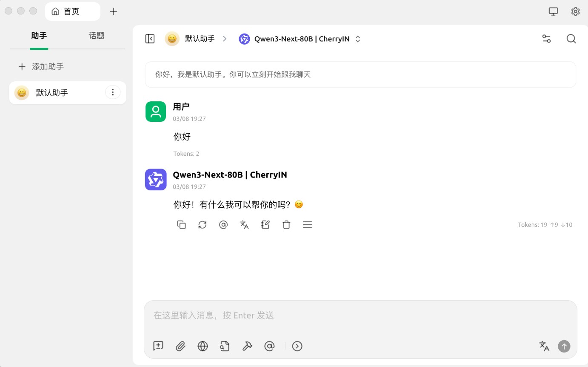This screenshot has width=588, height=367.
Task: Open the app settings gear
Action: click(x=575, y=11)
